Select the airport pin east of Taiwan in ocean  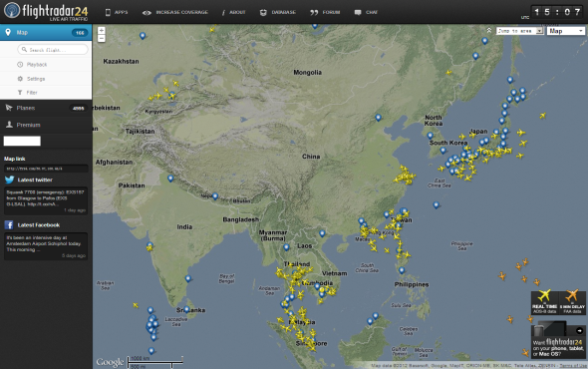(x=436, y=205)
